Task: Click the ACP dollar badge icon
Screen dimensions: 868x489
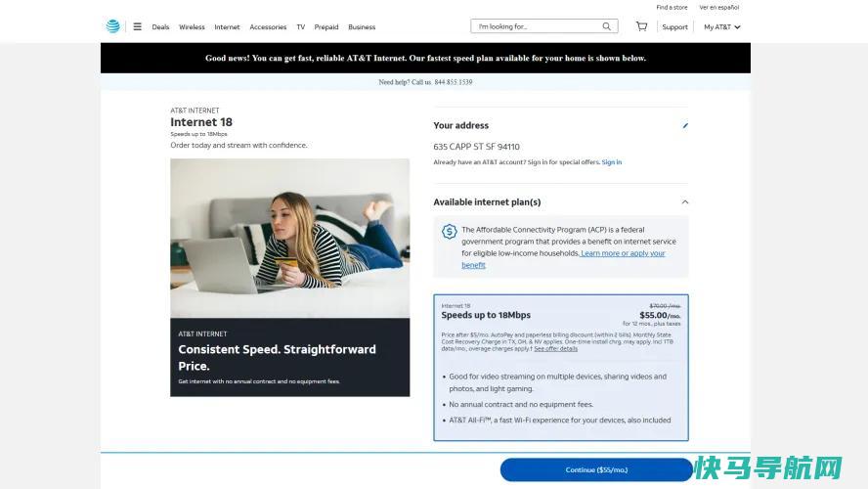Action: 449,231
